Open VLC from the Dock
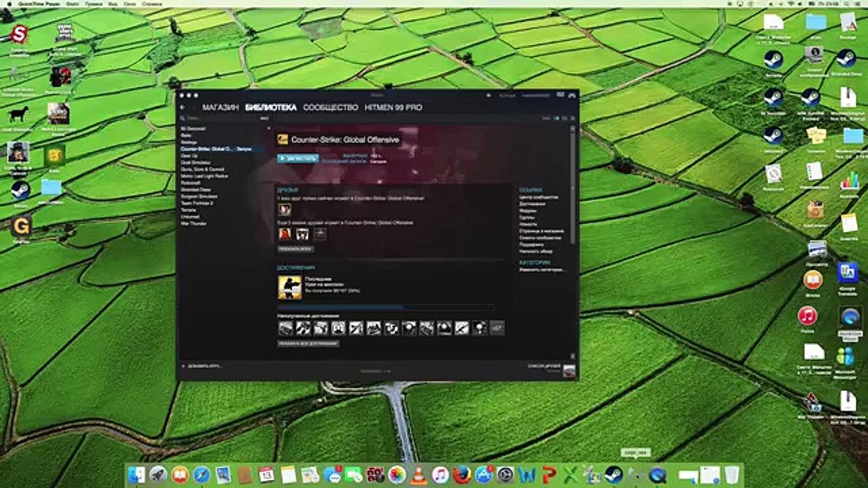This screenshot has width=868, height=488. (419, 474)
